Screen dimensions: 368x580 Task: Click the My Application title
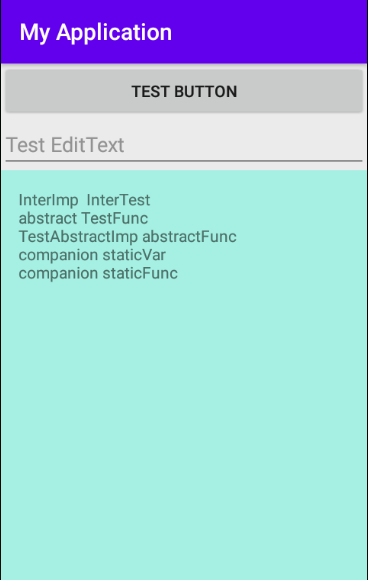tap(96, 33)
